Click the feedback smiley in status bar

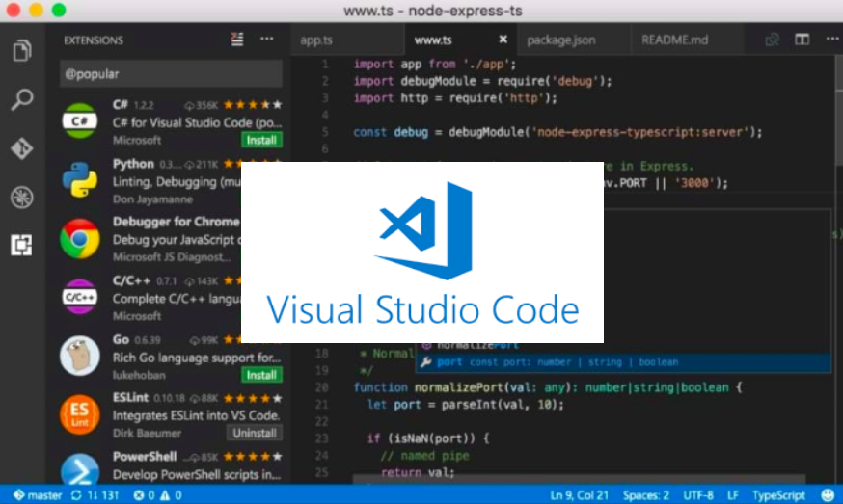coord(828,495)
